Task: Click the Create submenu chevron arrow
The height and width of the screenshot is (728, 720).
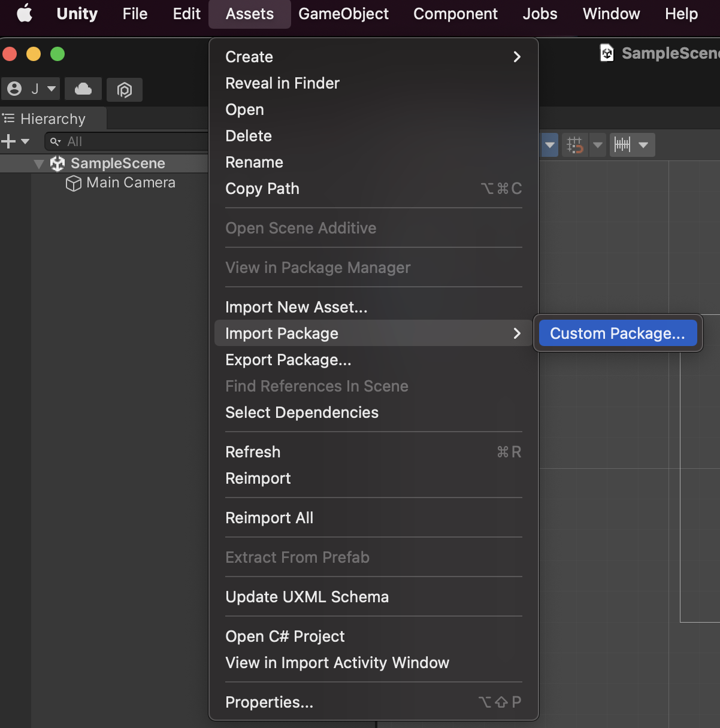Action: (x=517, y=57)
